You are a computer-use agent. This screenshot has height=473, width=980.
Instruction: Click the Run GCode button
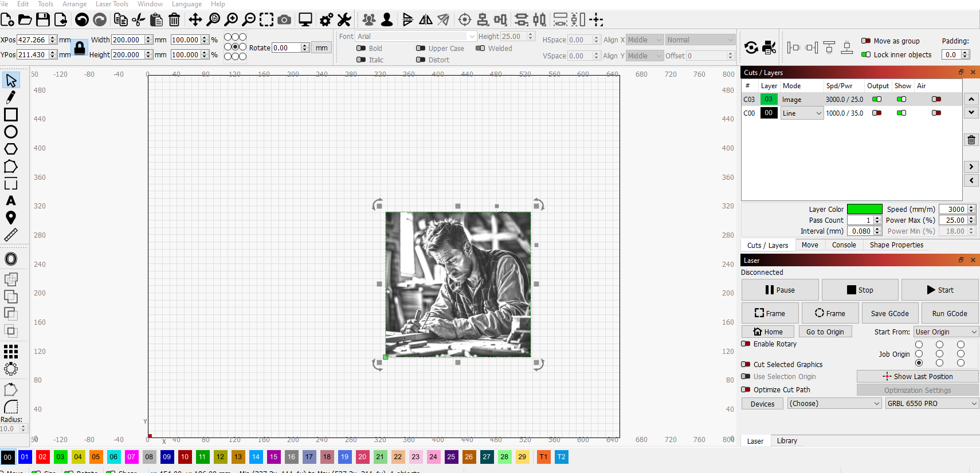tap(950, 313)
